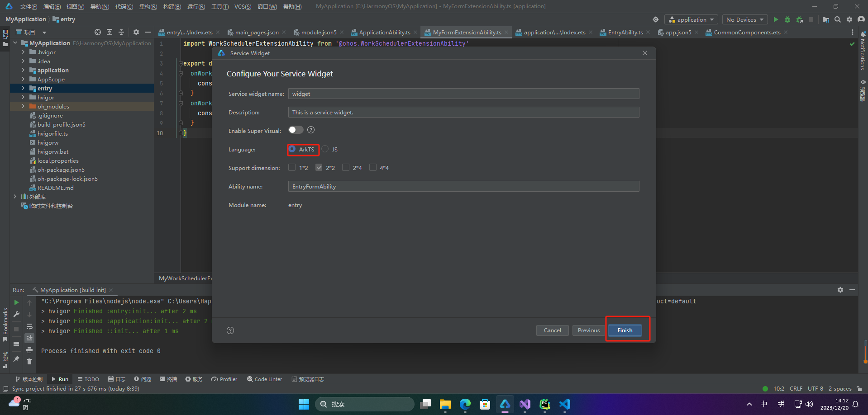Check the 2*4 dimension checkbox
868x415 pixels.
346,168
